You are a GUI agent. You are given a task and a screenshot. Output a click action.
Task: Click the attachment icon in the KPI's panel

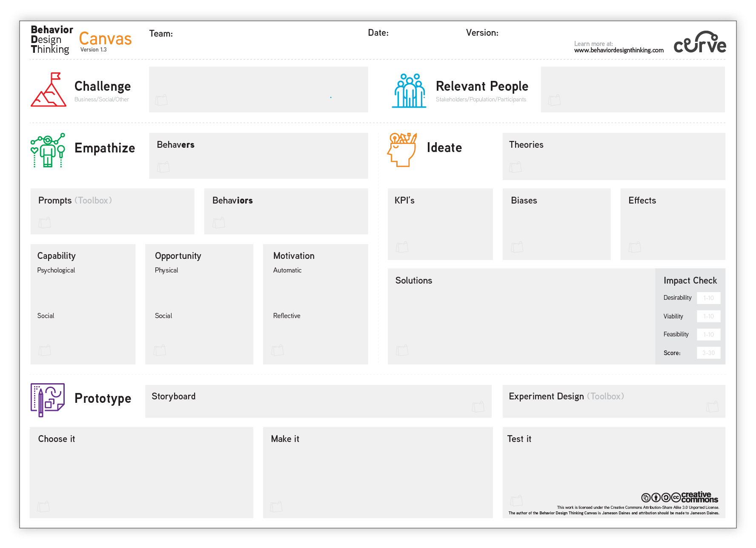click(x=402, y=247)
